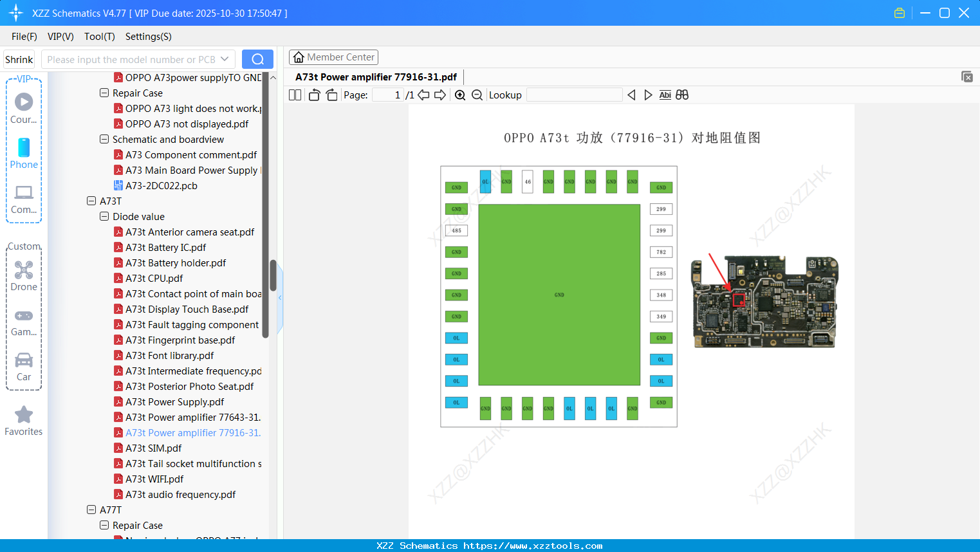The width and height of the screenshot is (980, 552).
Task: Open the VIP(V) menu
Action: pos(60,37)
